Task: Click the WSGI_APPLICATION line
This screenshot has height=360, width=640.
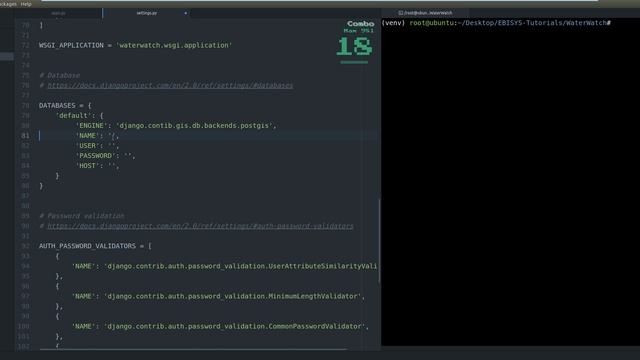Action: 135,45
